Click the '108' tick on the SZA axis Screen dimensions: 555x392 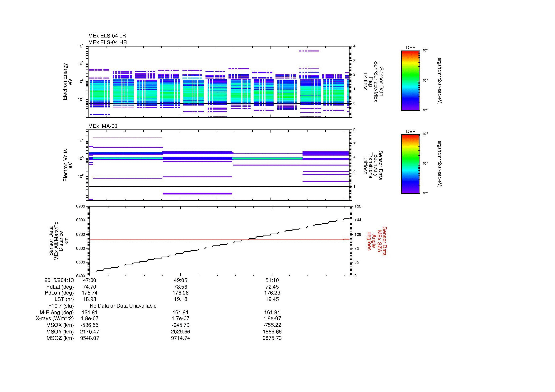pyautogui.click(x=358, y=235)
